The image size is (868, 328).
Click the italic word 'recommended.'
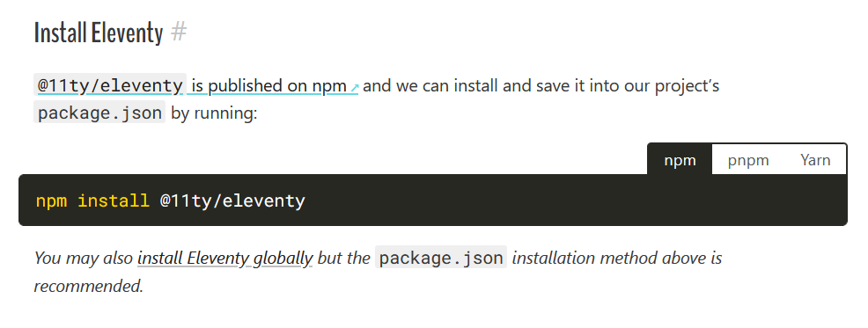pos(89,286)
